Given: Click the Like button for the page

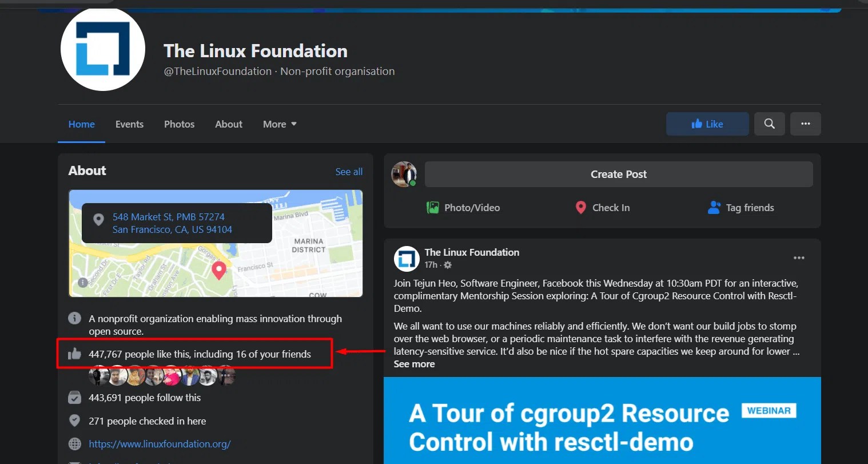Looking at the screenshot, I should coord(707,124).
